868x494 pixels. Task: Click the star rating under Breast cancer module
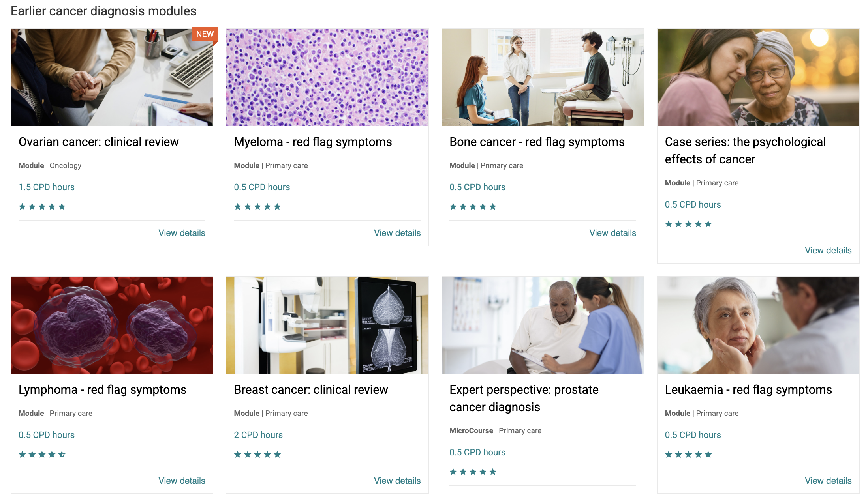[257, 455]
